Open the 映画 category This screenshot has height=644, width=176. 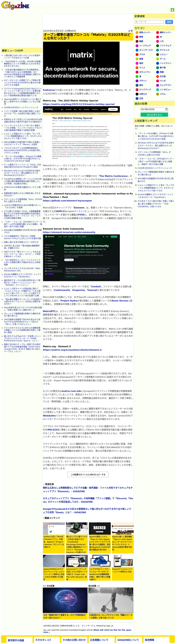[x=162, y=72]
